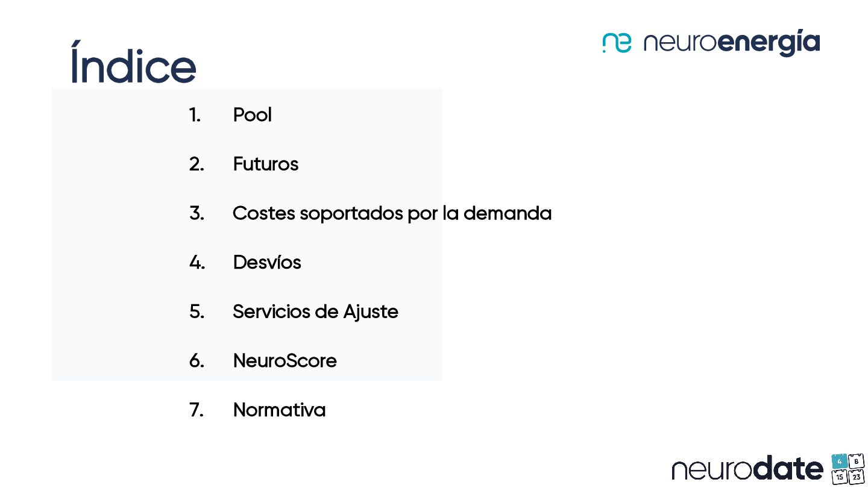Click the neuroenergía wordmark text
868x488 pixels.
click(731, 43)
